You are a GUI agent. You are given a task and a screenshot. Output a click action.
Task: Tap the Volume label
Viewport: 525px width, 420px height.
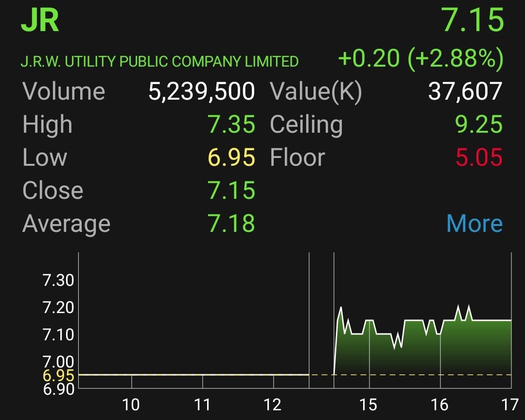[x=64, y=91]
